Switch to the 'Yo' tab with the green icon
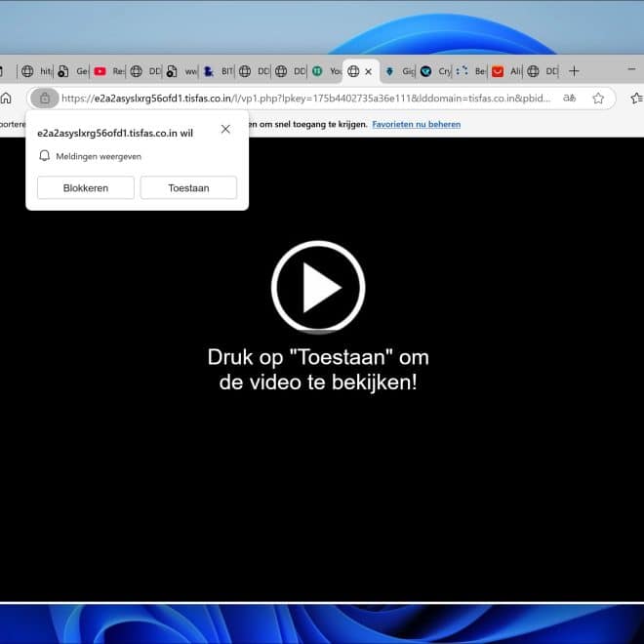This screenshot has height=644, width=644. click(x=326, y=71)
